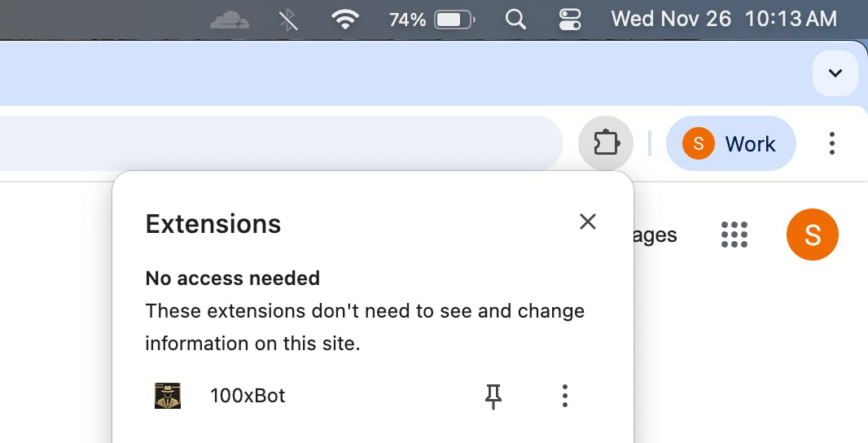Click the date and time clock
Screen dimensions: 868x443
tap(723, 19)
